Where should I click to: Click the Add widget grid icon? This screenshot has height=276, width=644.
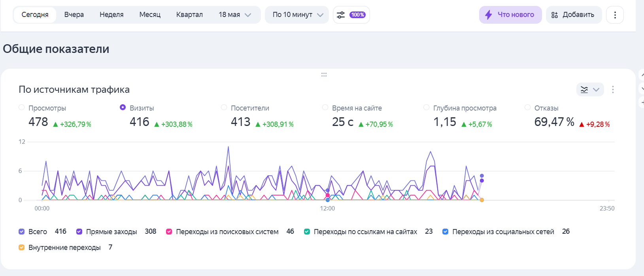pos(555,15)
